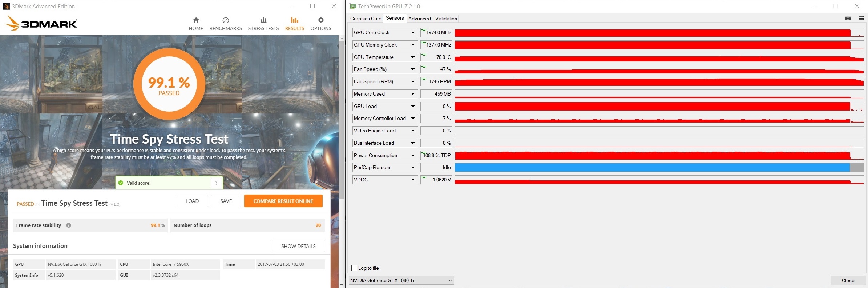Take a GPU-Z screenshot with the camera icon
The width and height of the screenshot is (868, 288).
(848, 18)
